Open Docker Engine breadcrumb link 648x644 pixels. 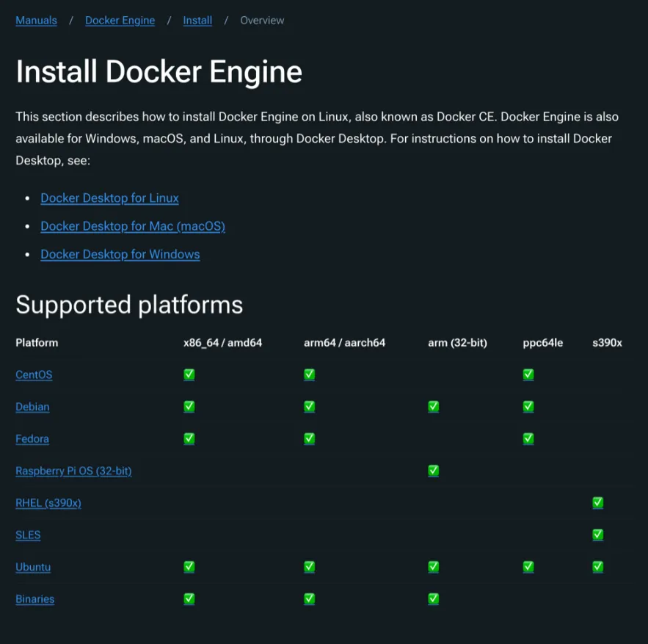pos(120,21)
